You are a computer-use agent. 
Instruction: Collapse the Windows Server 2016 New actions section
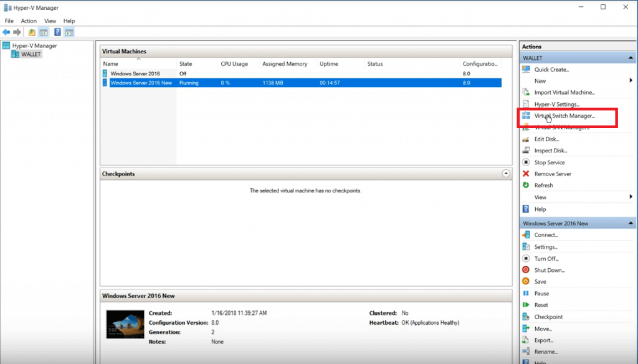[x=631, y=223]
